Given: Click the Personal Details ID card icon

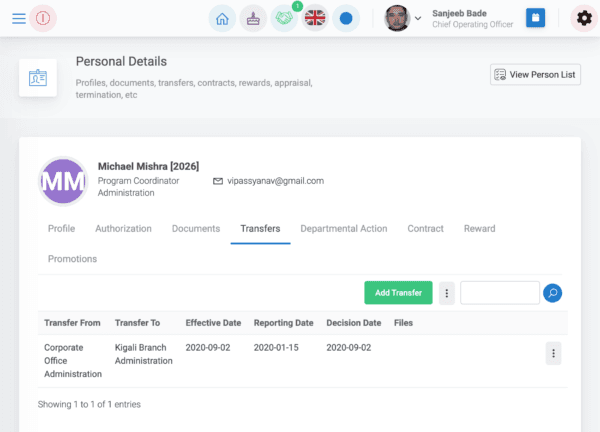Looking at the screenshot, I should pos(38,78).
